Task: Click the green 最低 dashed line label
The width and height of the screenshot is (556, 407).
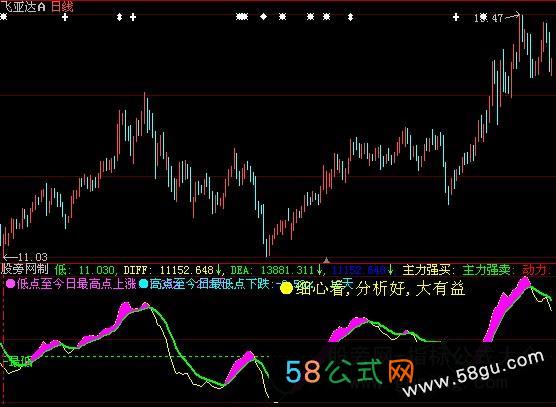Action: (x=20, y=361)
